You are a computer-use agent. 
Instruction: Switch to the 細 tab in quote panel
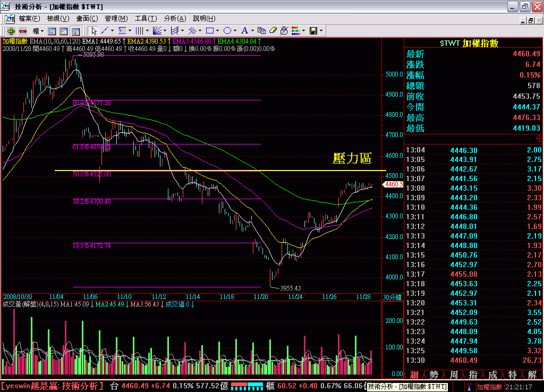pos(414,374)
